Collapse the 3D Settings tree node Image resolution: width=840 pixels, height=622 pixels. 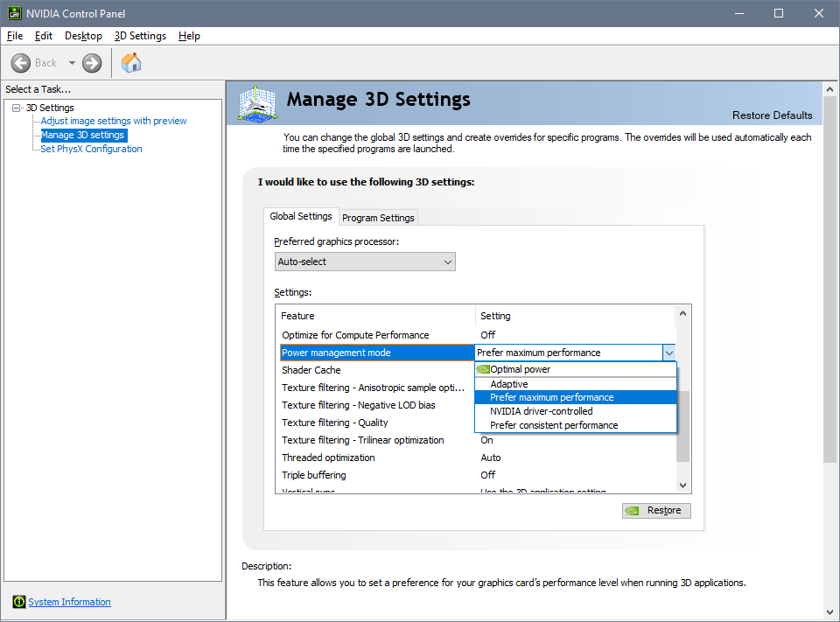point(16,108)
